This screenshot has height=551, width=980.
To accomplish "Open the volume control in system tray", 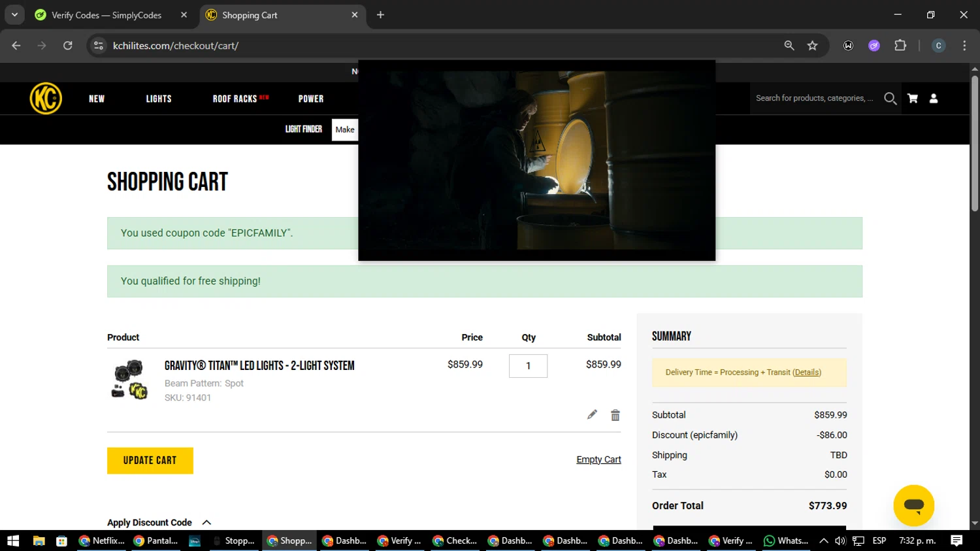I will tap(840, 541).
